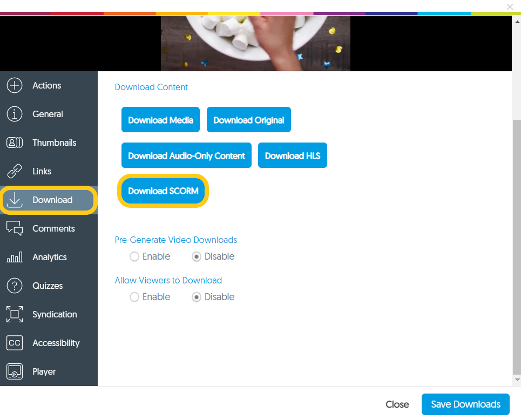Click the Syndication expand icon
Image resolution: width=521 pixels, height=420 pixels.
(15, 314)
